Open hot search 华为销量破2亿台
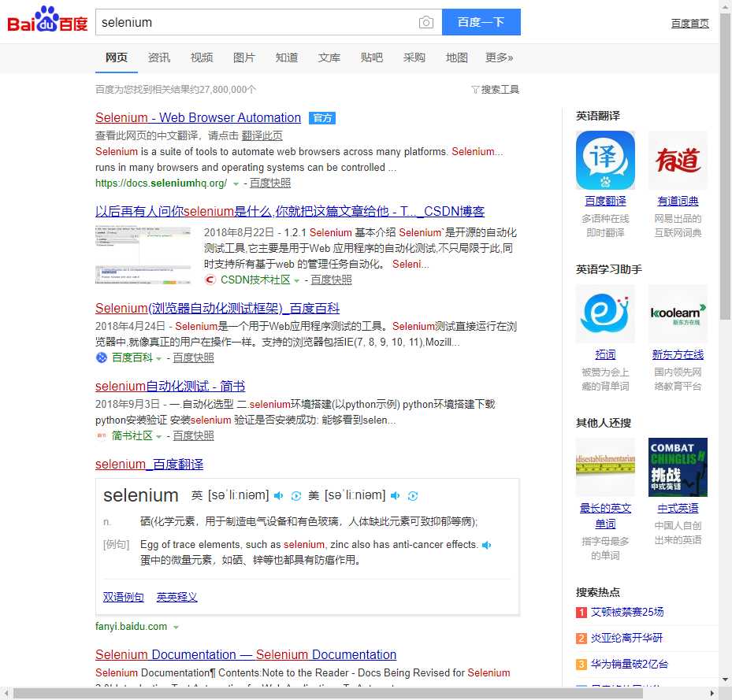The height and width of the screenshot is (700, 732). (630, 664)
